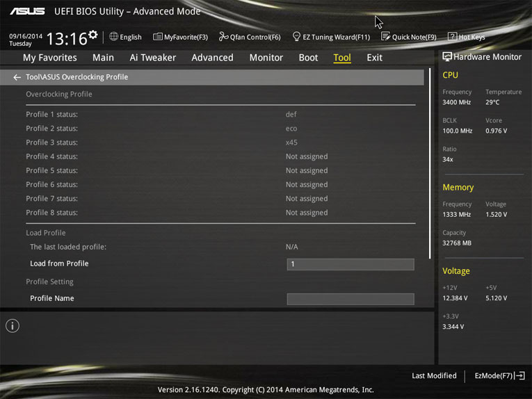Click the Profile 2 status row

(220, 129)
